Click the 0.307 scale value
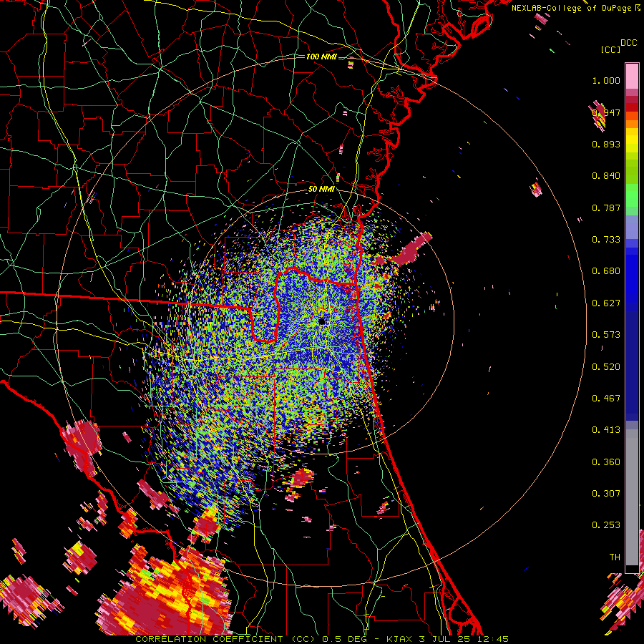 click(606, 494)
